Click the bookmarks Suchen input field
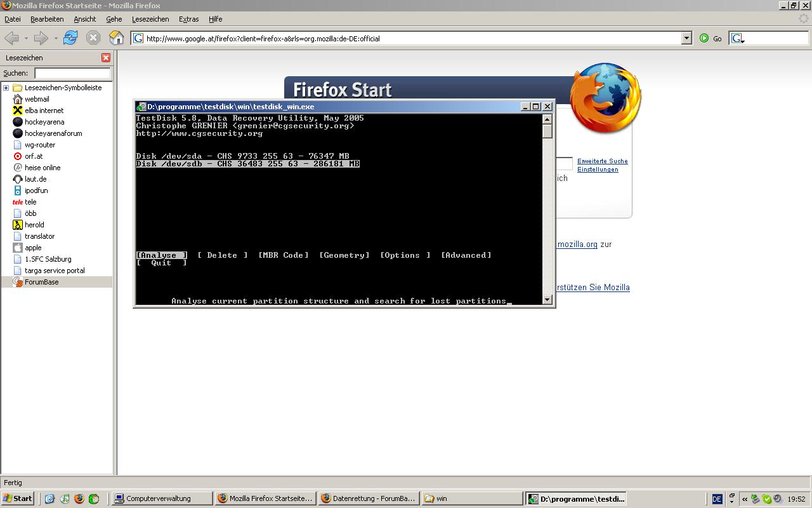Viewport: 812px width, 508px height. tap(72, 73)
